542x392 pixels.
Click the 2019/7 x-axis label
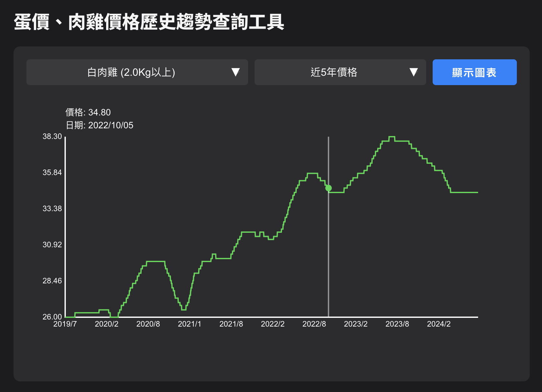coord(65,324)
